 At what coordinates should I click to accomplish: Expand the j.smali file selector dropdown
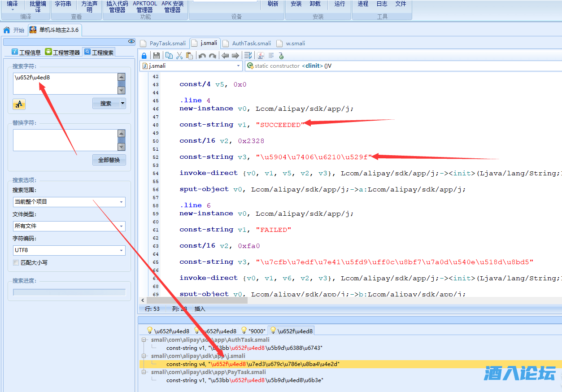pos(239,66)
